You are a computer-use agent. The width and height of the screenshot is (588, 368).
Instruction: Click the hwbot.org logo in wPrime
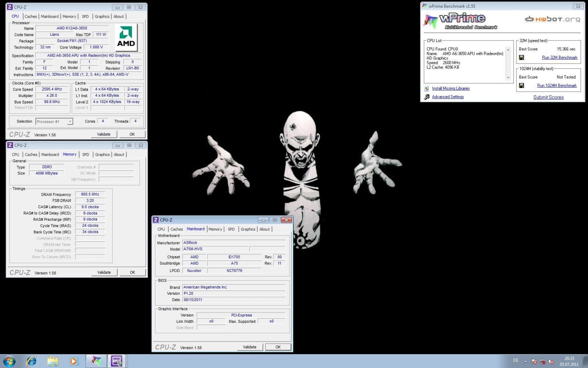[x=552, y=19]
